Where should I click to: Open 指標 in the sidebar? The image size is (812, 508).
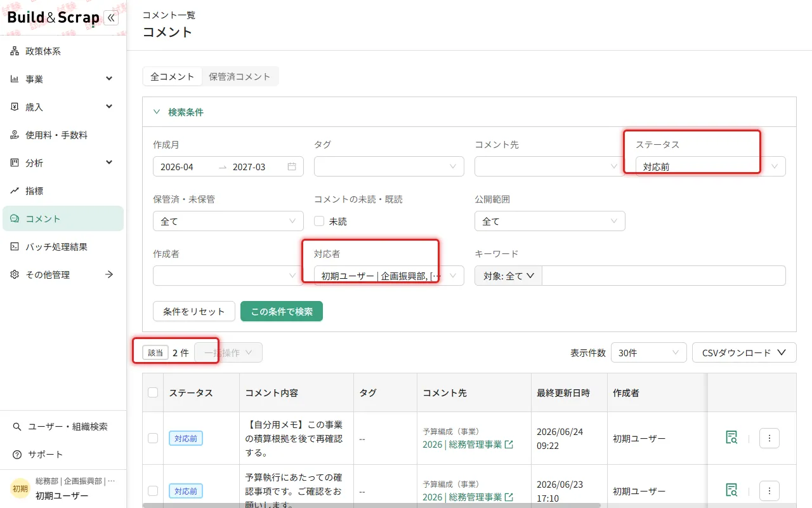[63, 191]
